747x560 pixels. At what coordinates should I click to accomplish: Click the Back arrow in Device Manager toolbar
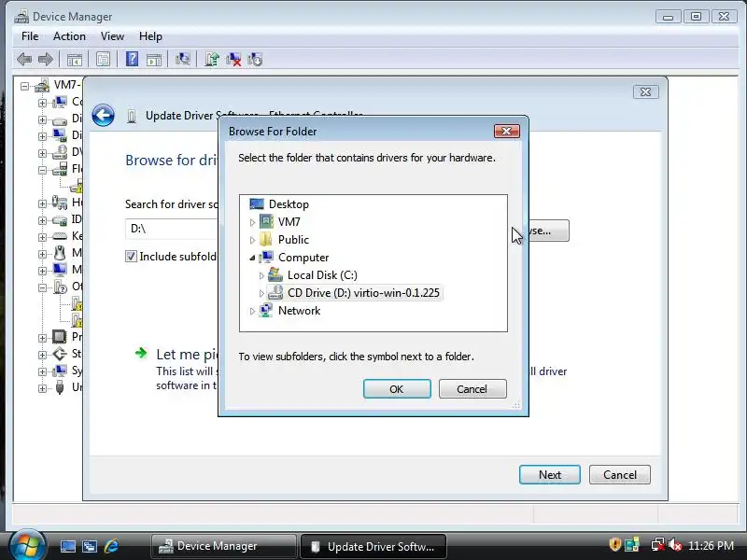[24, 60]
